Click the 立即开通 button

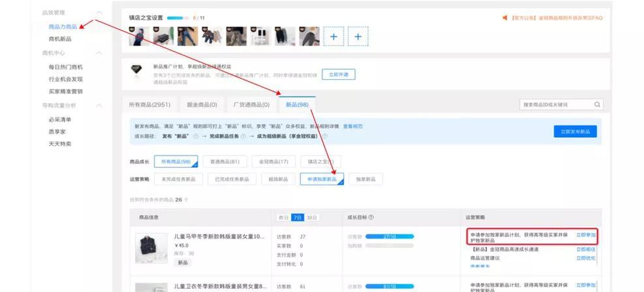342,74
